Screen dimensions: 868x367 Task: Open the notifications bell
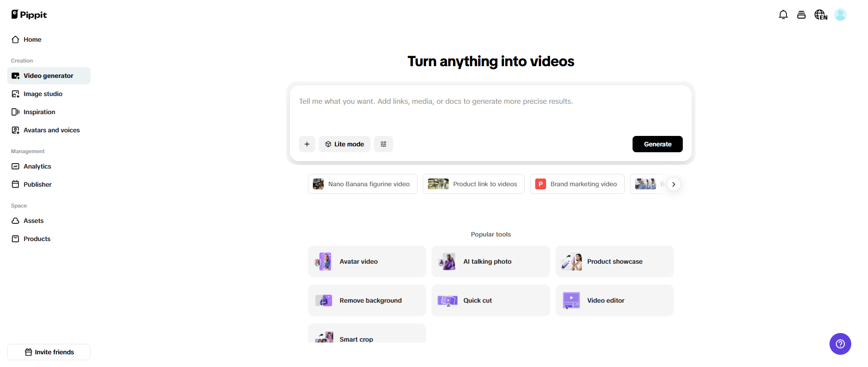click(x=783, y=15)
